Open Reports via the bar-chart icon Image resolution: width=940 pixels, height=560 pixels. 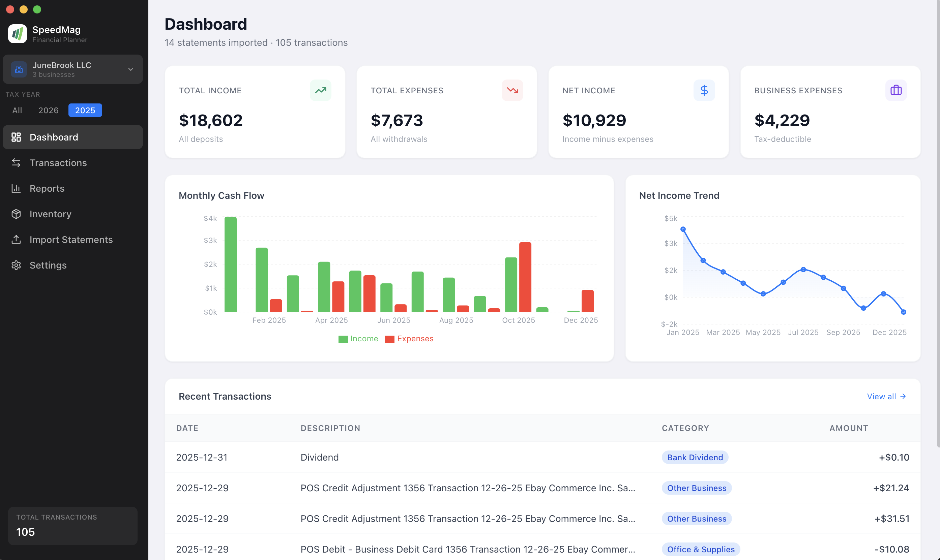(x=16, y=188)
